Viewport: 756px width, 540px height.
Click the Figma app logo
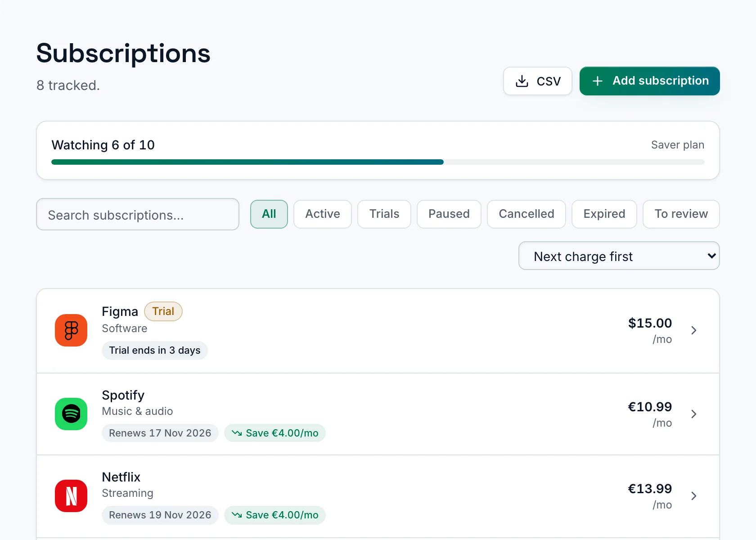click(71, 330)
